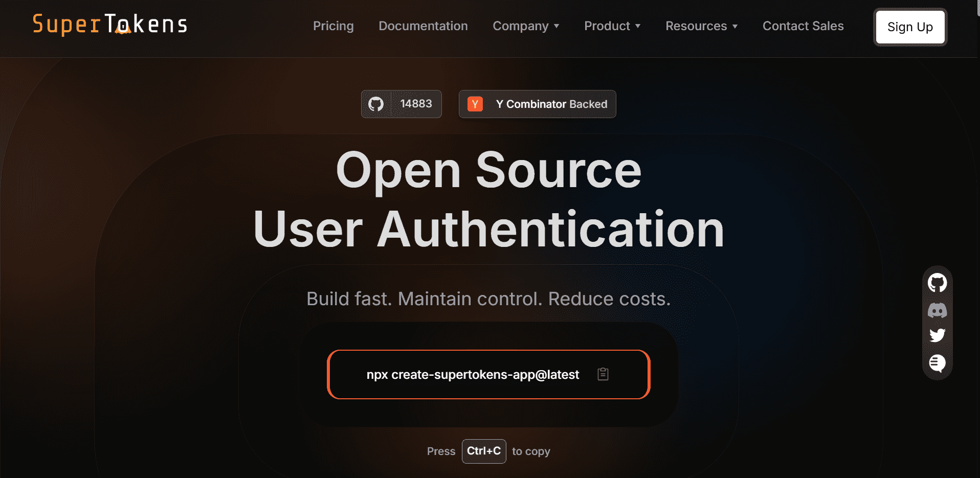The height and width of the screenshot is (478, 980).
Task: Open the Documentation nav item
Action: 423,26
